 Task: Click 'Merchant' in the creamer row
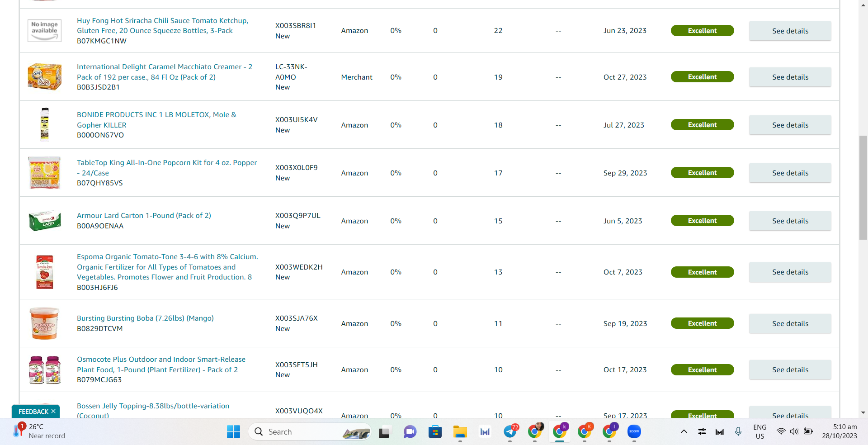[x=357, y=77]
